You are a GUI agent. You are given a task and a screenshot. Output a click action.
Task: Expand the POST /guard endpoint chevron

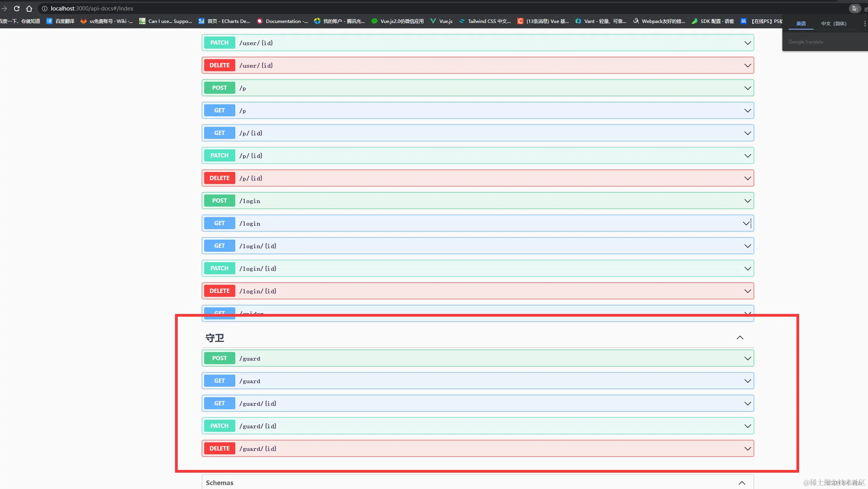click(x=747, y=358)
